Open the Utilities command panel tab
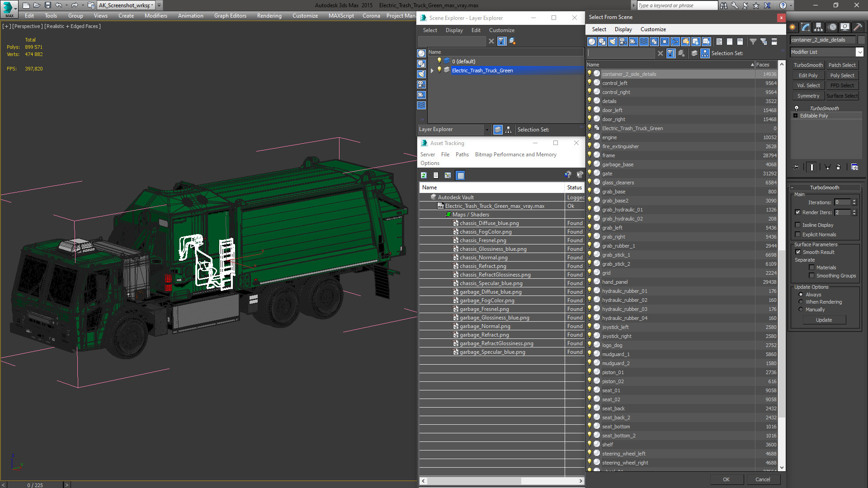Image resolution: width=868 pixels, height=488 pixels. click(x=858, y=27)
